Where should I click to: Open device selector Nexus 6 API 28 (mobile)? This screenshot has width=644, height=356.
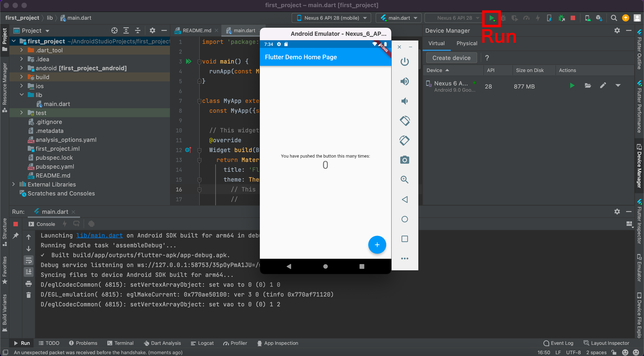pos(331,18)
